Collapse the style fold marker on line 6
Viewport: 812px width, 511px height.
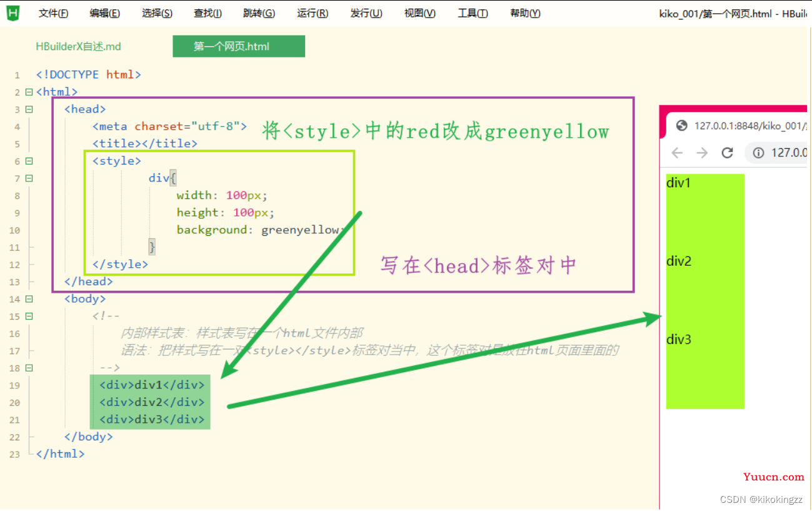[x=29, y=161]
